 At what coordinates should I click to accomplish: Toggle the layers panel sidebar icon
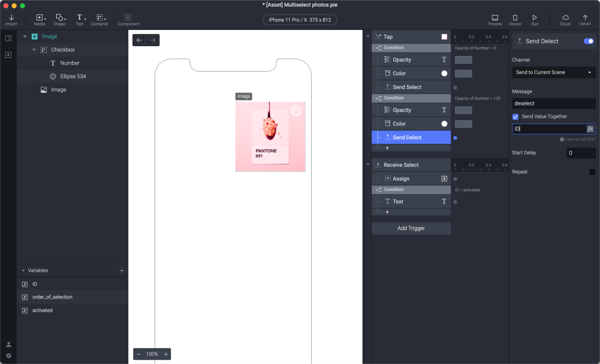point(8,38)
